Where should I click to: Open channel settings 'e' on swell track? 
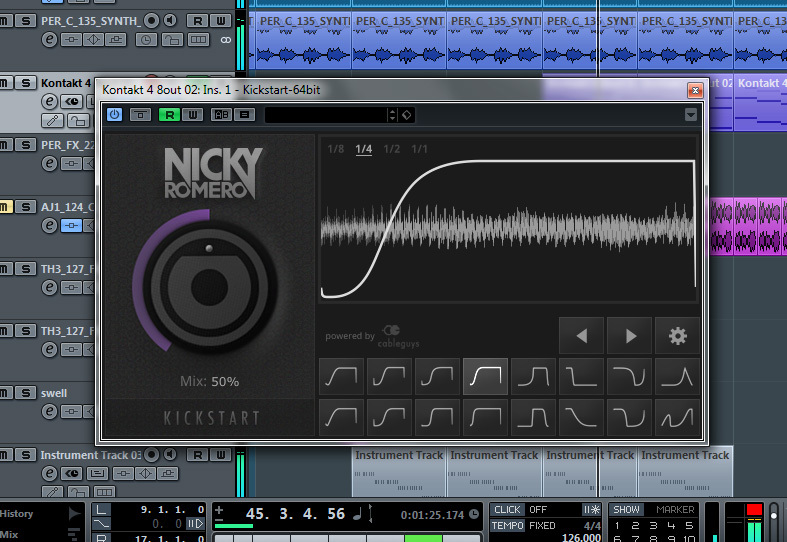[x=49, y=412]
